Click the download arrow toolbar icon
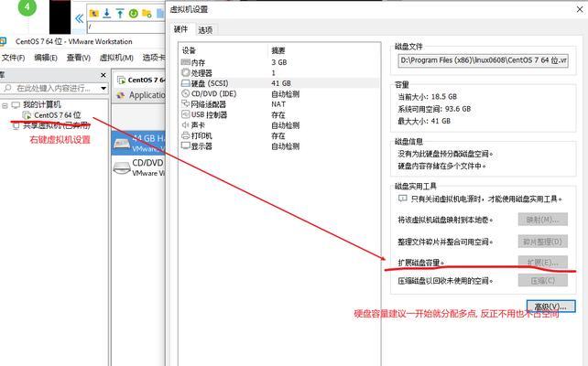 [107, 14]
